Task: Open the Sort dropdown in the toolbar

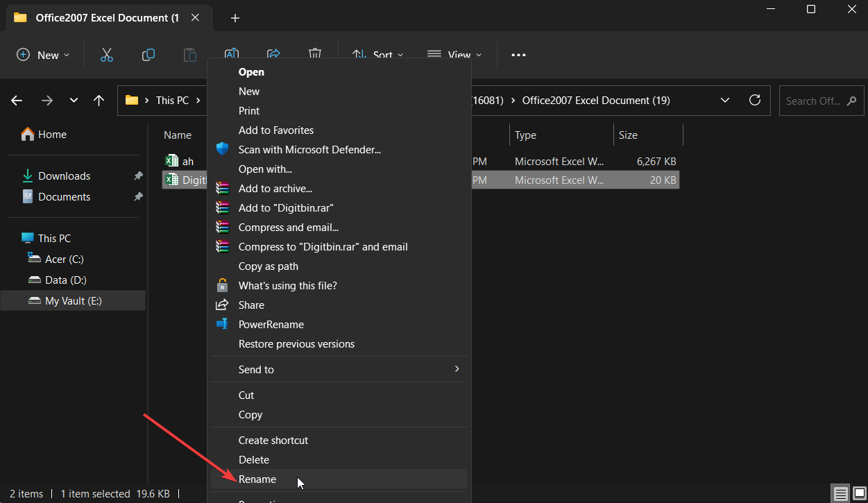Action: [x=377, y=55]
